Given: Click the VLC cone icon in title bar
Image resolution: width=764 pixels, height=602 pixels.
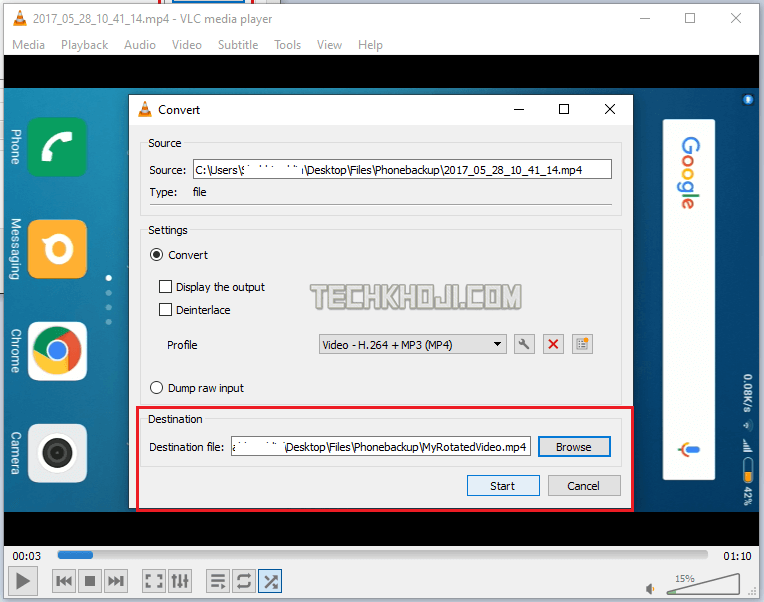Looking at the screenshot, I should tap(19, 19).
